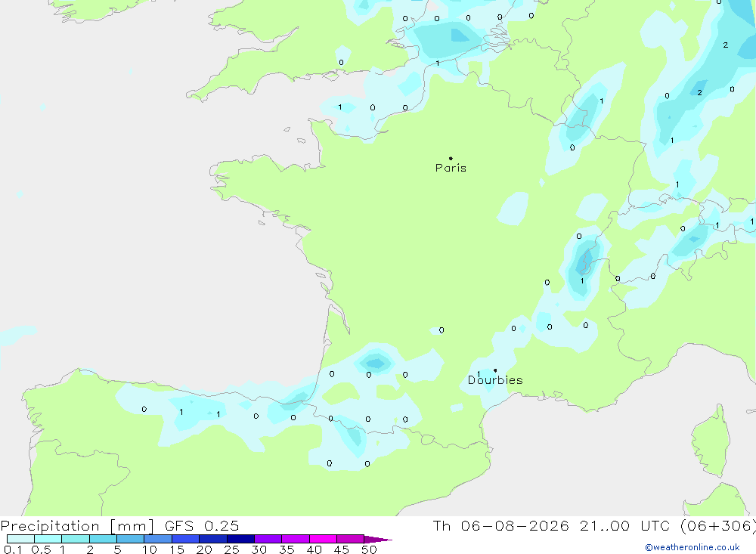This screenshot has width=756, height=554.
Task: Select the black dot marking Dourbies
Action: pyautogui.click(x=495, y=370)
